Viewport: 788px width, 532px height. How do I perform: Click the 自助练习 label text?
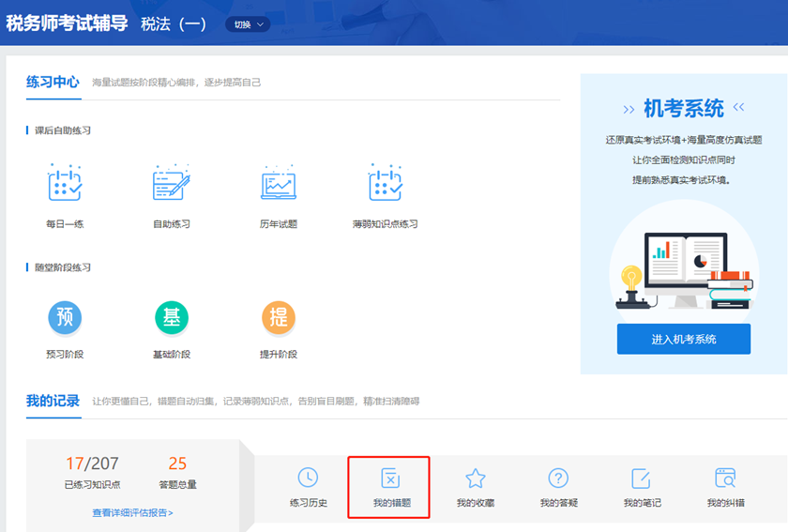pyautogui.click(x=172, y=223)
